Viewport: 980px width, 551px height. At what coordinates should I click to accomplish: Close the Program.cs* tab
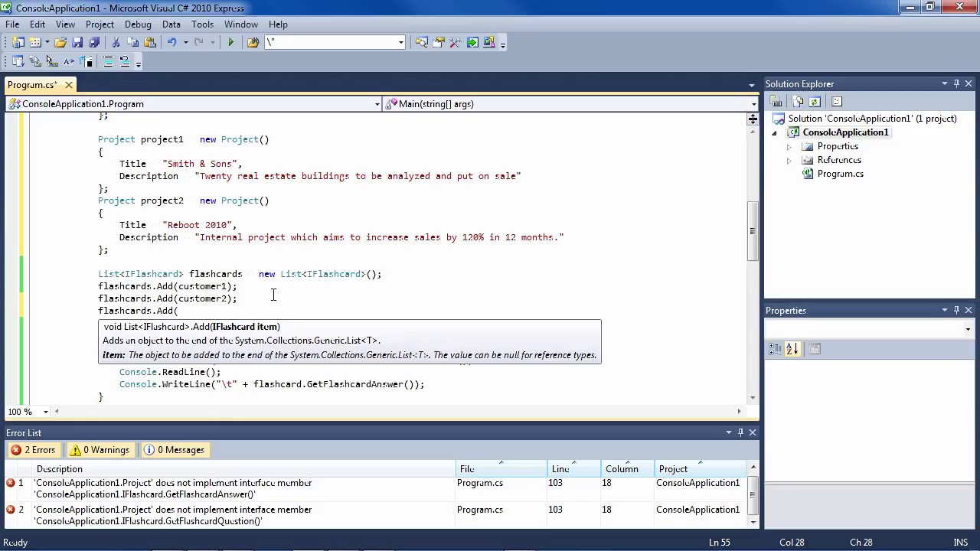click(68, 85)
